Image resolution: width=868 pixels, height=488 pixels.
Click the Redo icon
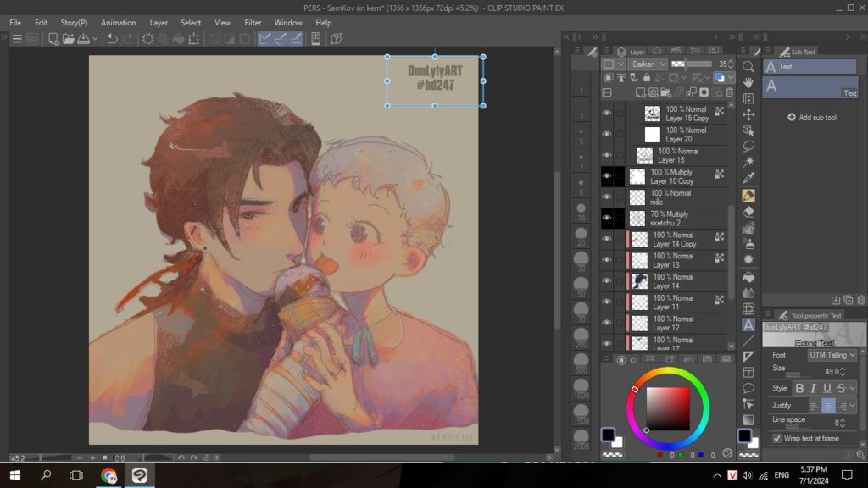128,39
